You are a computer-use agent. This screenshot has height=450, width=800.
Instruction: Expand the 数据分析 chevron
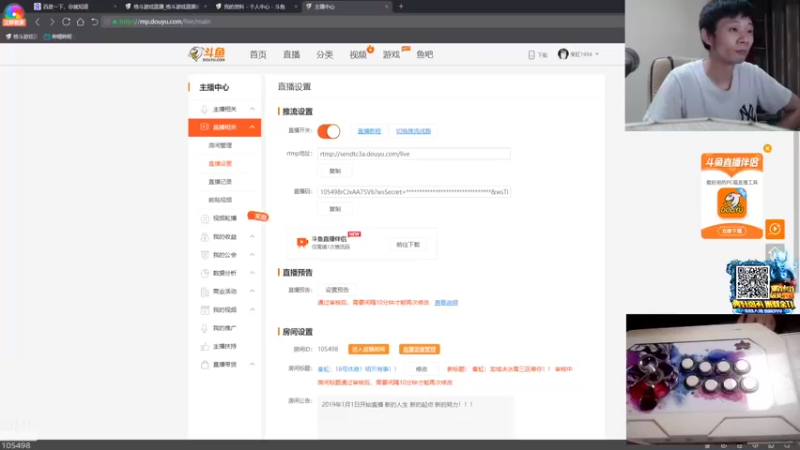tap(252, 273)
